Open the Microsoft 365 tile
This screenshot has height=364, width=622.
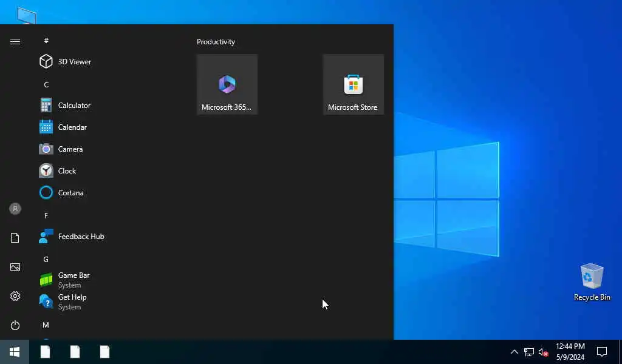click(227, 84)
